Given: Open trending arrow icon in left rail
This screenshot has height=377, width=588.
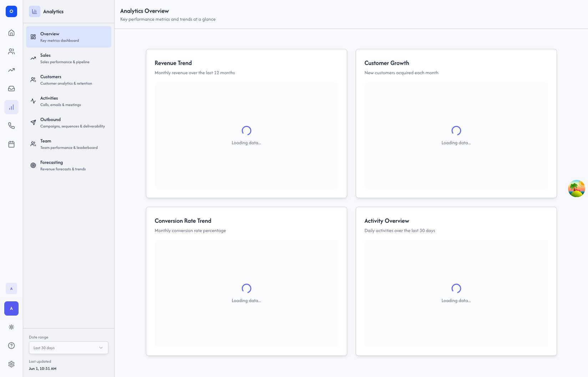Looking at the screenshot, I should coord(11,70).
